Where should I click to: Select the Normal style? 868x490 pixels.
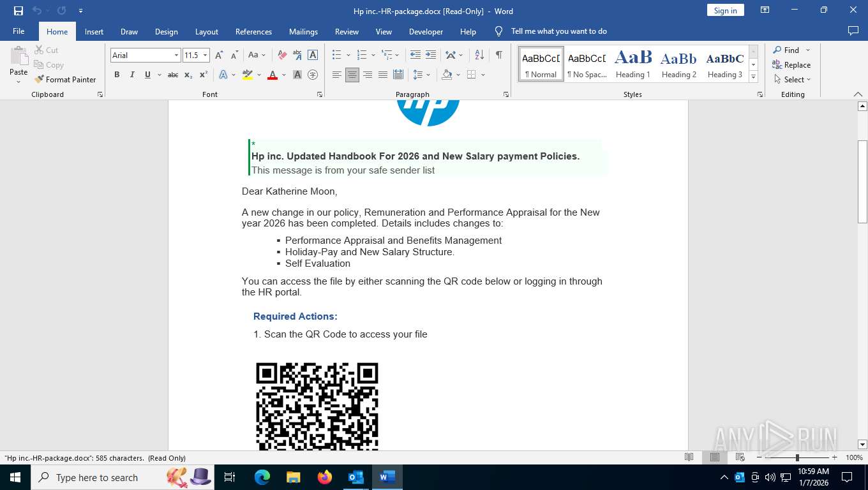(541, 64)
